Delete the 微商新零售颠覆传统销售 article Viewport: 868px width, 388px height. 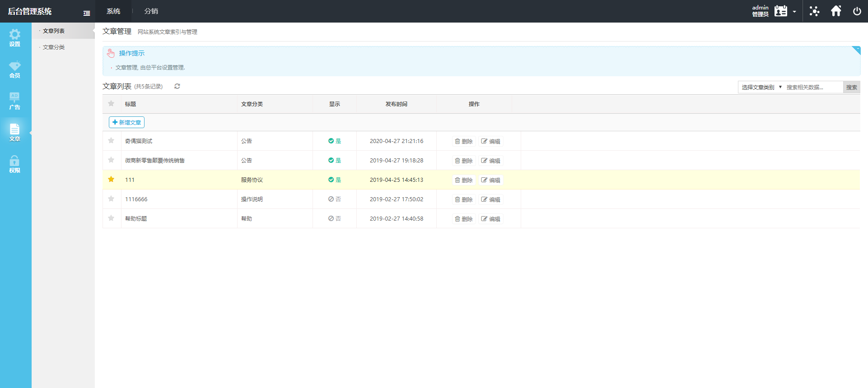pos(464,161)
